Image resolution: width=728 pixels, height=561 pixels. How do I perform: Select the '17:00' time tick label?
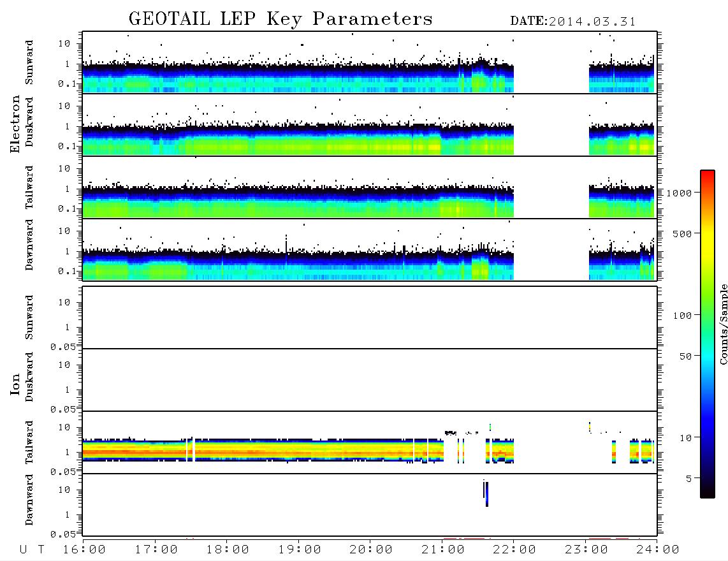pos(156,550)
